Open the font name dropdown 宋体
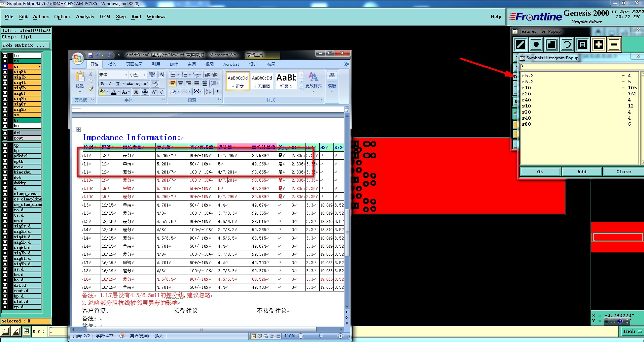 126,75
